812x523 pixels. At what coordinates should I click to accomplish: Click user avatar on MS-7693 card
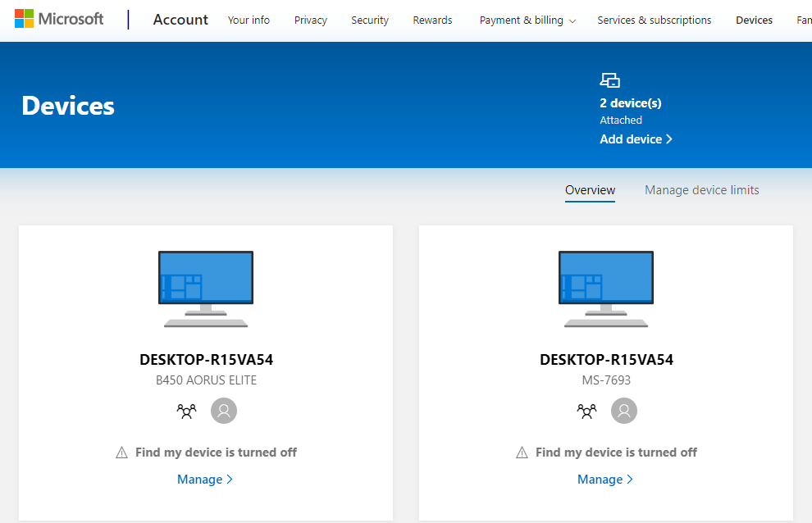pos(624,411)
